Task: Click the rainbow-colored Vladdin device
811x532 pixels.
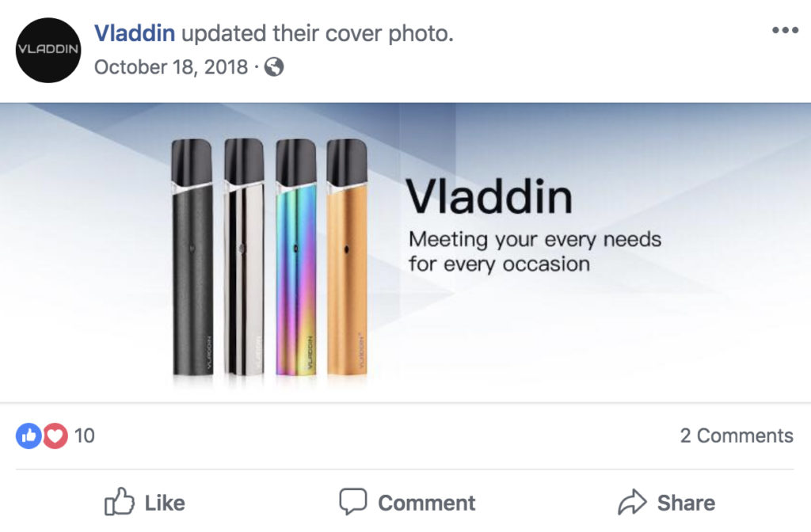Action: (x=296, y=257)
